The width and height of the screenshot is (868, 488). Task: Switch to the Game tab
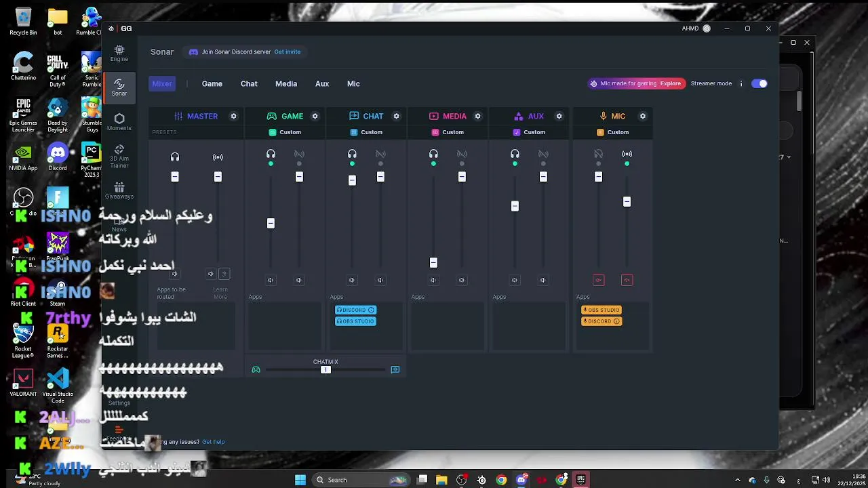[x=212, y=83]
